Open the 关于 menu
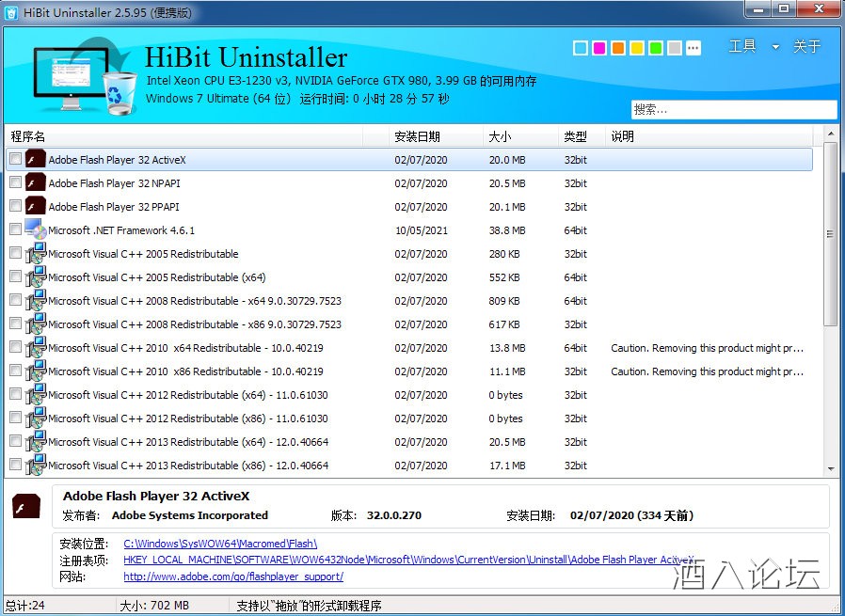 pyautogui.click(x=806, y=46)
